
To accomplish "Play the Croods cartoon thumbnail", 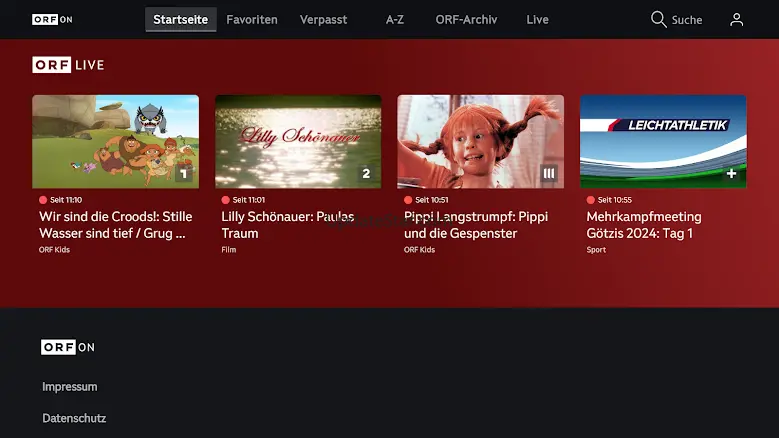I will click(116, 142).
